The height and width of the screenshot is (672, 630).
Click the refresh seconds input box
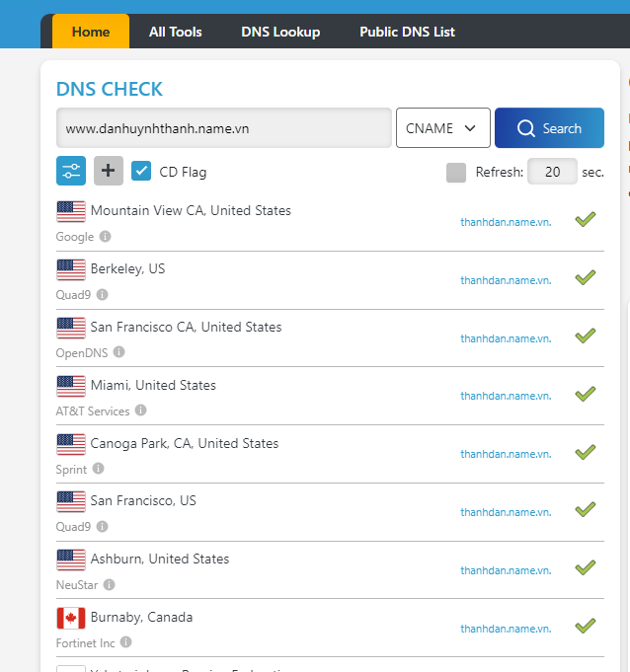coord(552,172)
